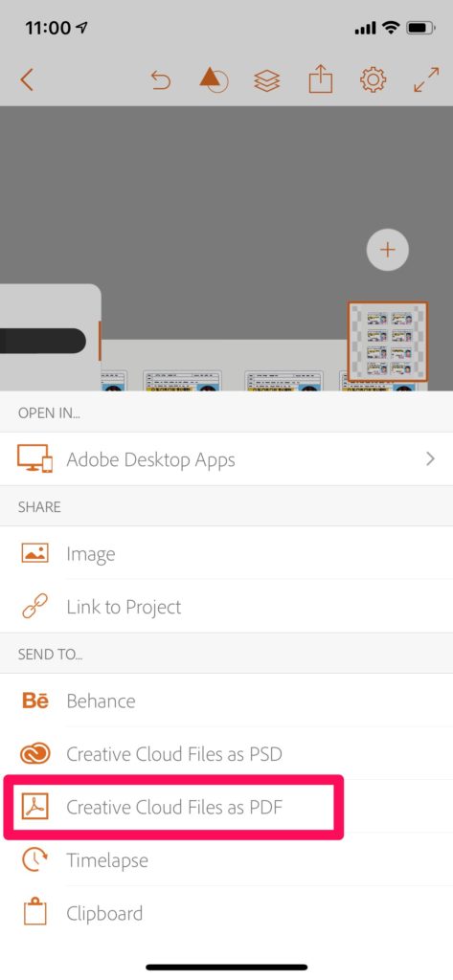Tap the Timelapse clock icon
The image size is (453, 980).
pos(34,860)
